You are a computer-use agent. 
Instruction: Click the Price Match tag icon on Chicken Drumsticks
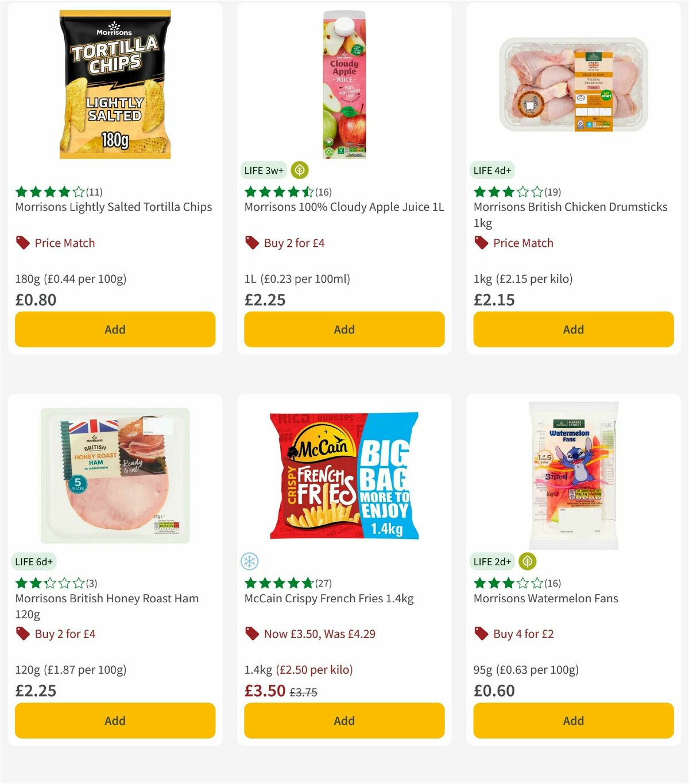(481, 243)
